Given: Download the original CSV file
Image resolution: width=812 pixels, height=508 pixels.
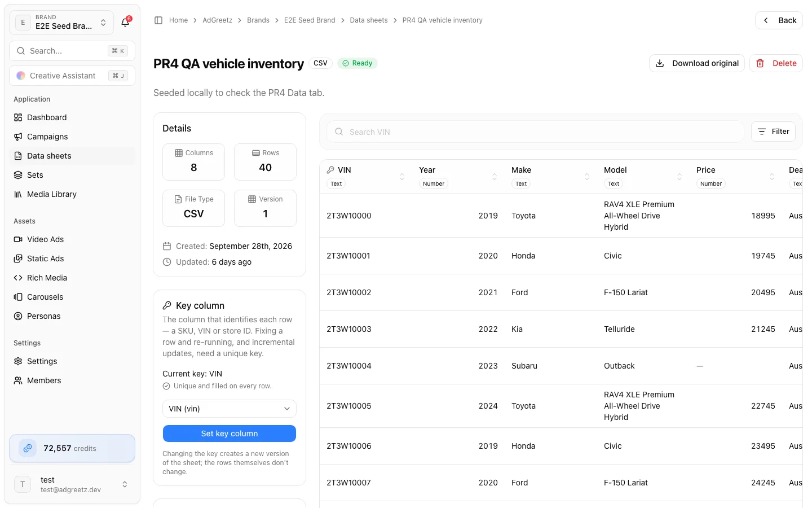Looking at the screenshot, I should tap(697, 63).
